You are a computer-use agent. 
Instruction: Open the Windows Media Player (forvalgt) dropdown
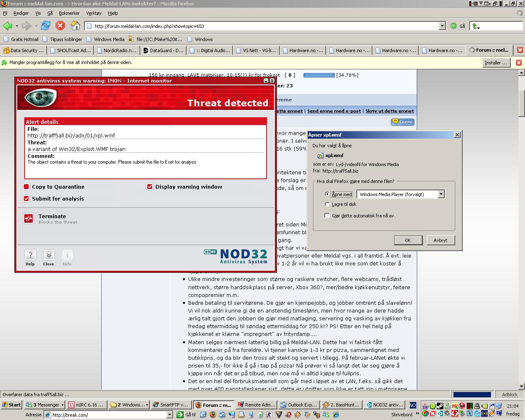coord(441,194)
